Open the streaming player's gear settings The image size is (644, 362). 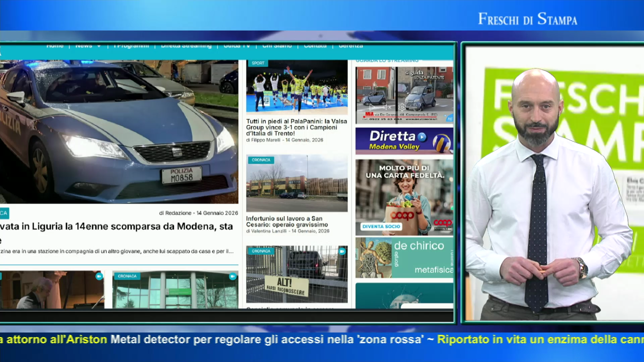click(x=402, y=107)
